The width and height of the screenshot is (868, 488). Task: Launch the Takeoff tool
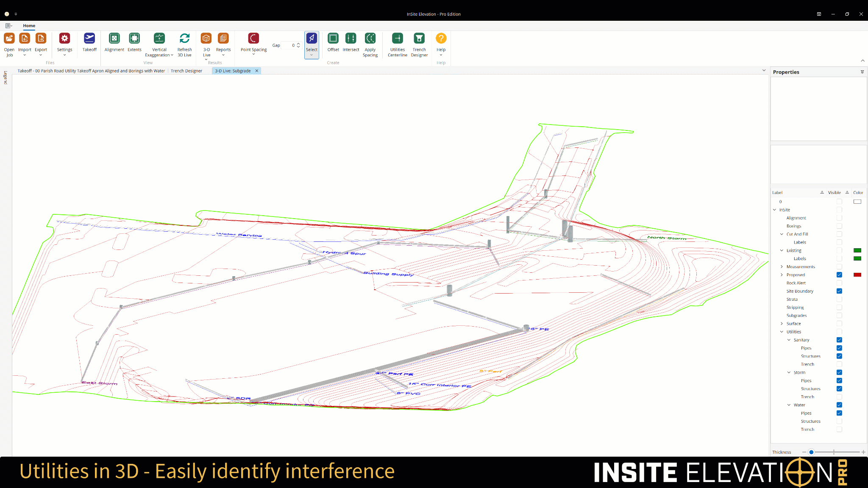coord(89,42)
